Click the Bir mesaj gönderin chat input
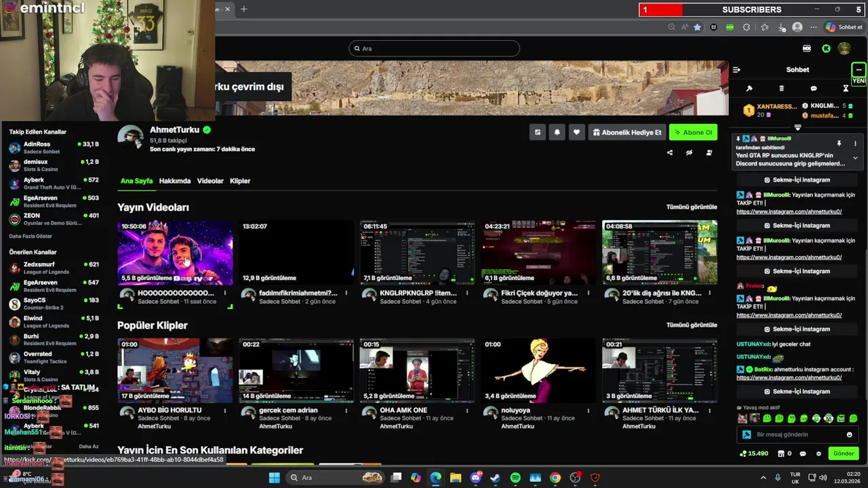Viewport: 868px width, 488px height. (797, 434)
